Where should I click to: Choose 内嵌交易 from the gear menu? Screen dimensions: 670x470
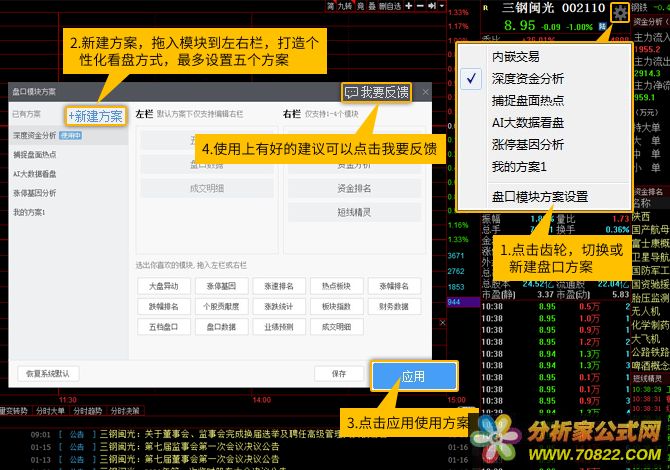tap(545, 56)
